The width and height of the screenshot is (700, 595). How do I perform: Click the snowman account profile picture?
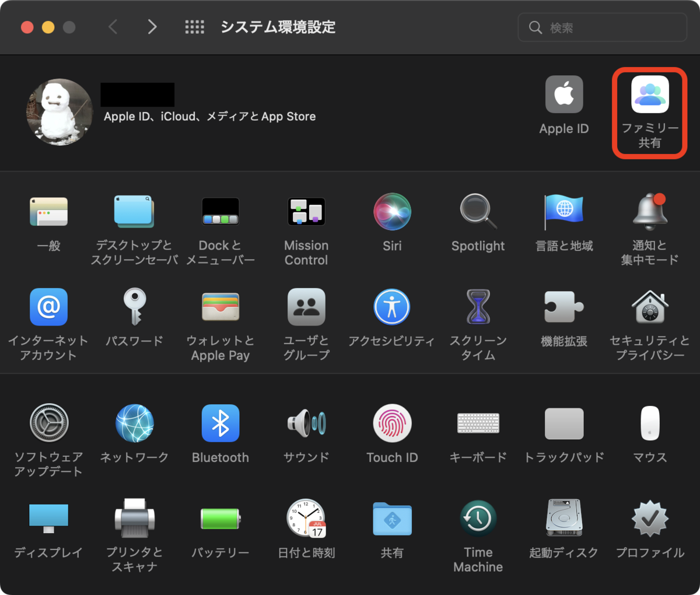[60, 111]
